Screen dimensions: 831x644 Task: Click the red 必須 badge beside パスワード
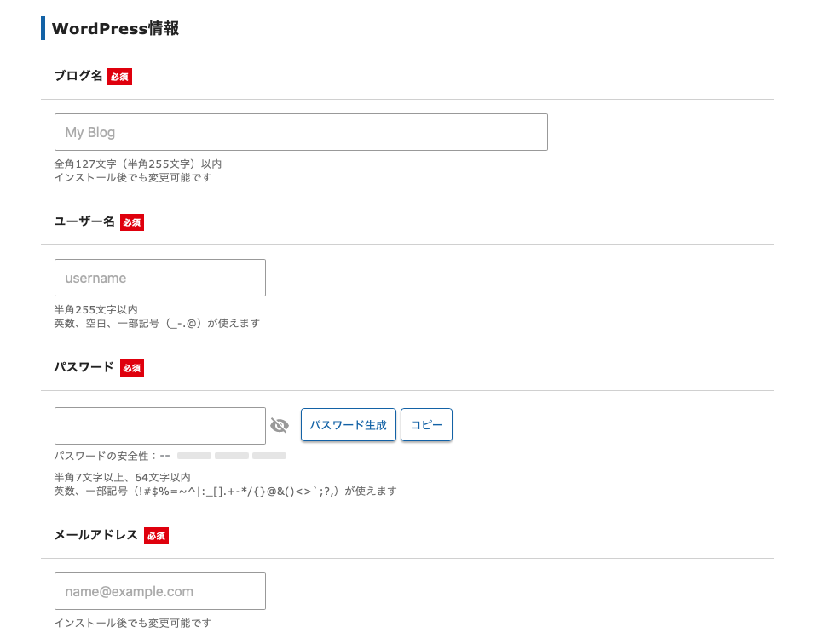click(x=132, y=368)
